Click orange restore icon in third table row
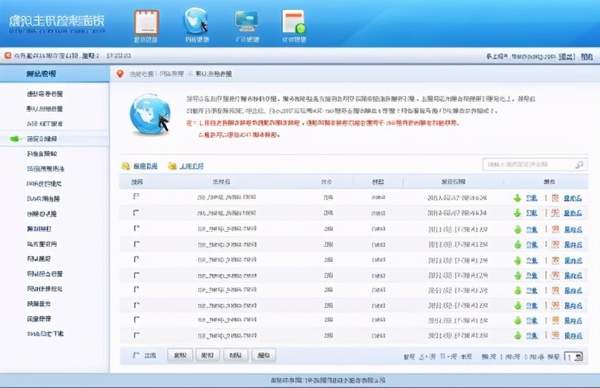 (x=556, y=229)
